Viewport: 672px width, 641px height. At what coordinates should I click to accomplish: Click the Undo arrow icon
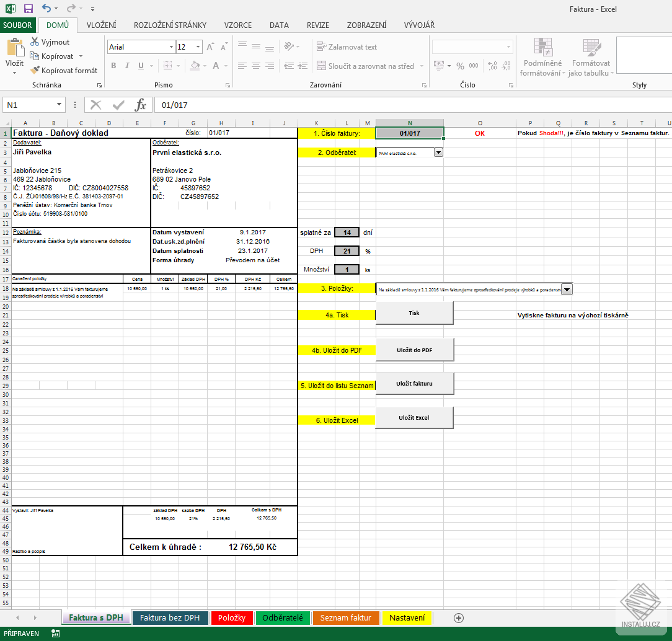pyautogui.click(x=46, y=9)
